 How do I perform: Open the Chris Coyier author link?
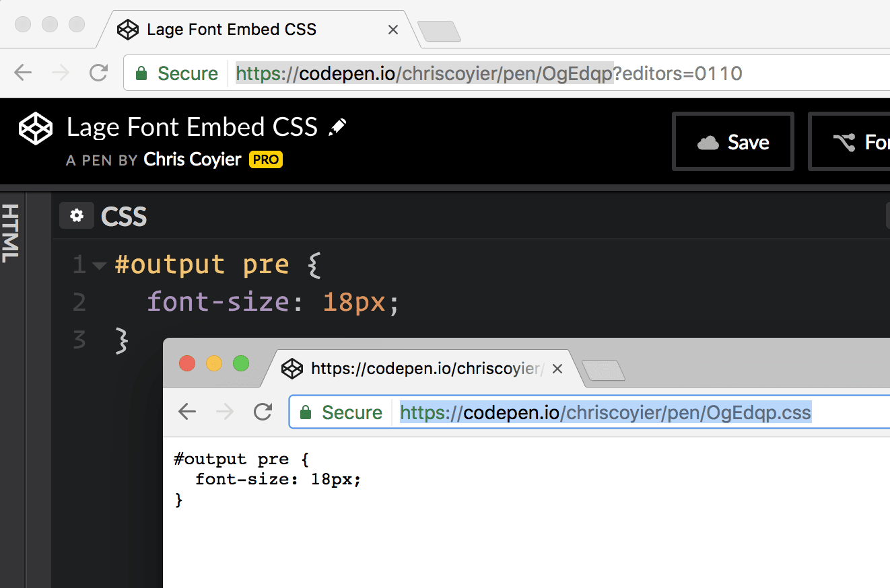[x=193, y=159]
